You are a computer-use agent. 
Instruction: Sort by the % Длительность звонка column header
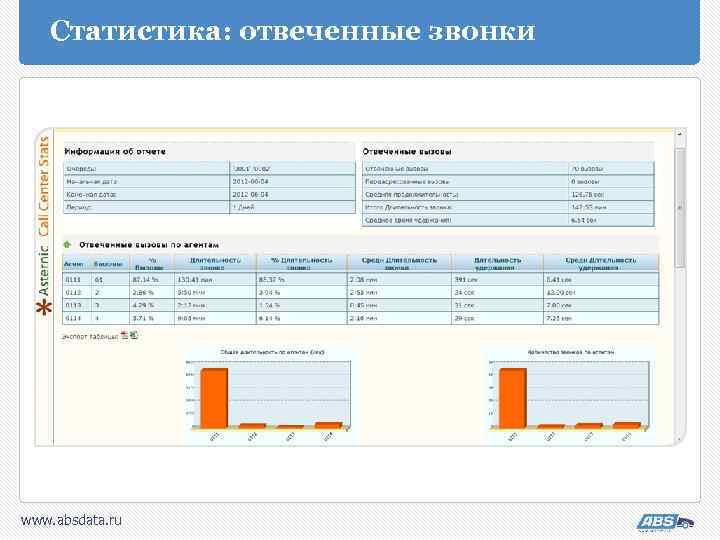point(301,264)
